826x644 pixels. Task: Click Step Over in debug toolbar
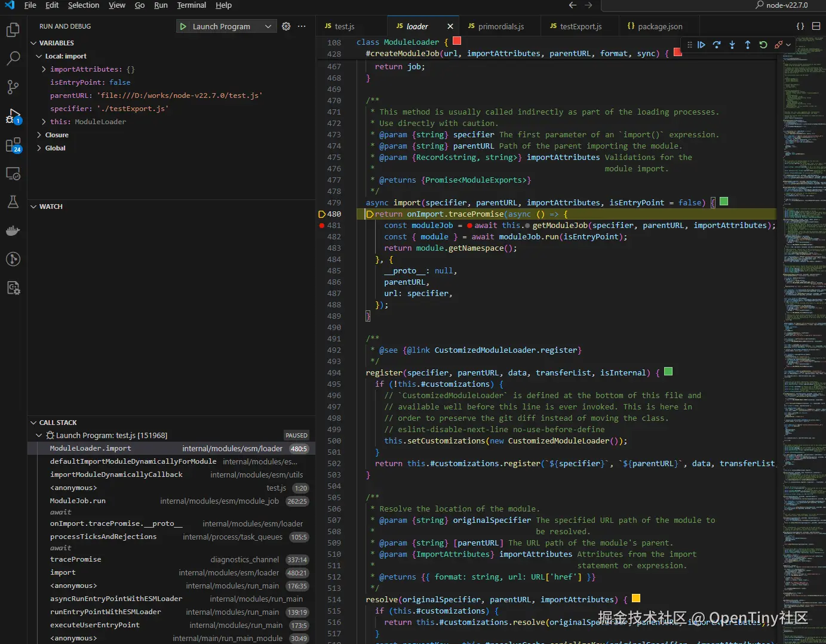click(717, 45)
